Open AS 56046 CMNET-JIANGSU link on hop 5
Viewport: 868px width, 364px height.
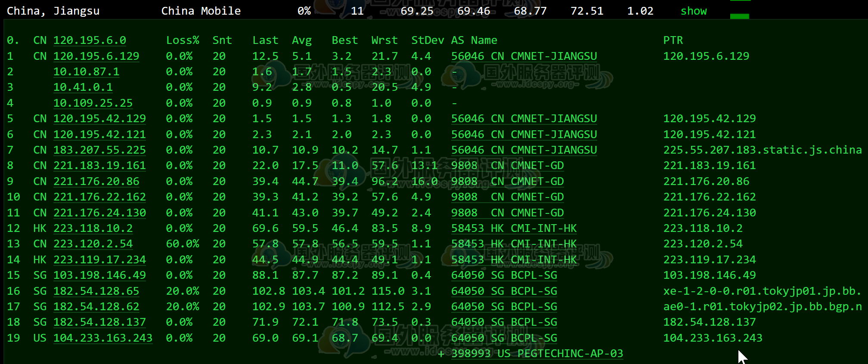point(524,119)
